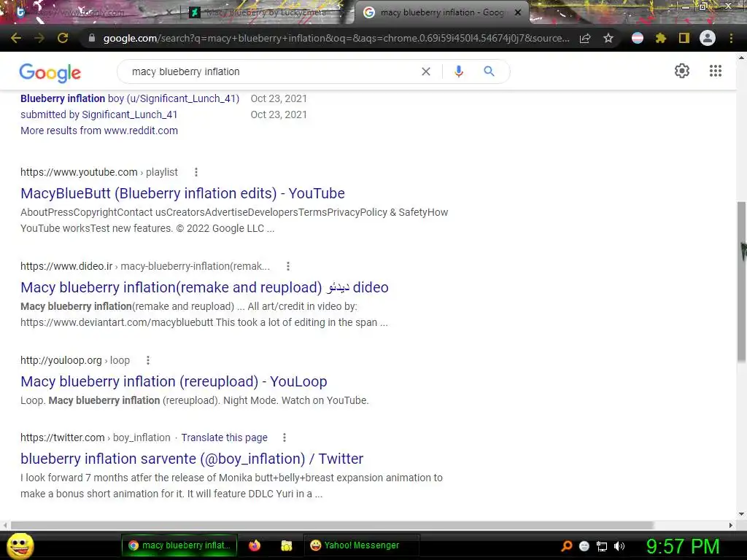Launch Firefox from the taskbar
747x560 pixels.
point(255,545)
